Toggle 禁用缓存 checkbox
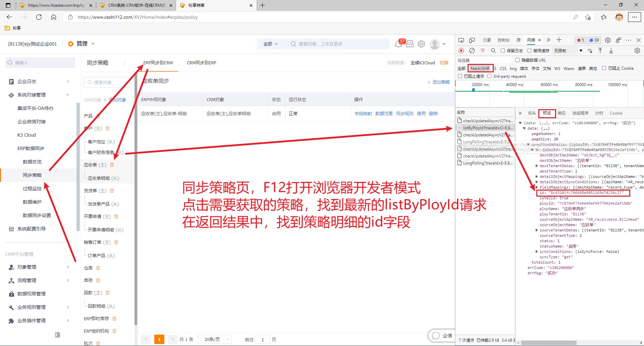The height and width of the screenshot is (346, 644). (529, 51)
